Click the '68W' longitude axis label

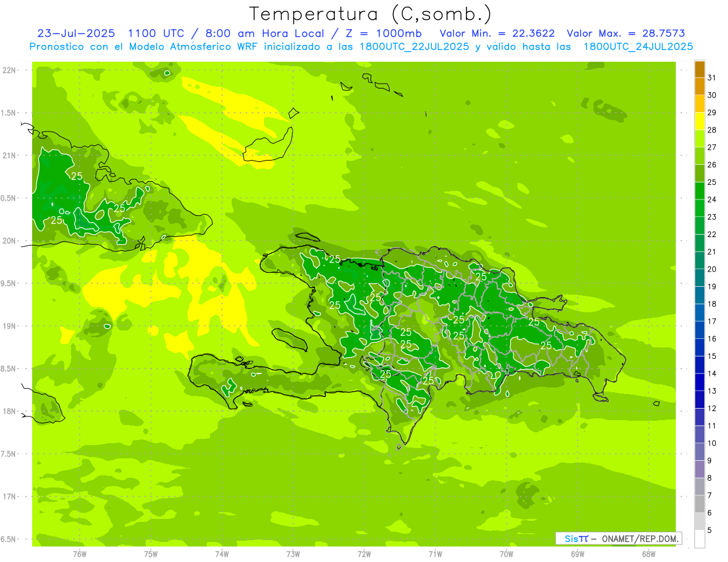(649, 554)
